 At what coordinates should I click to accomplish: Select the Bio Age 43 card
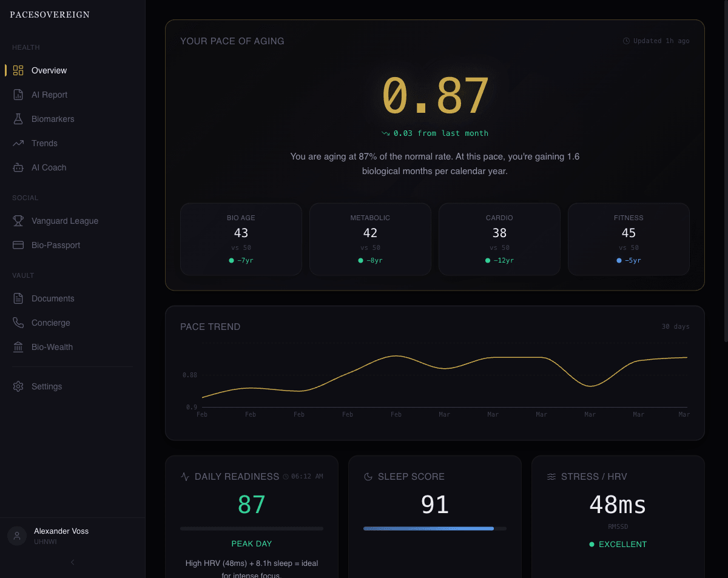[241, 239]
